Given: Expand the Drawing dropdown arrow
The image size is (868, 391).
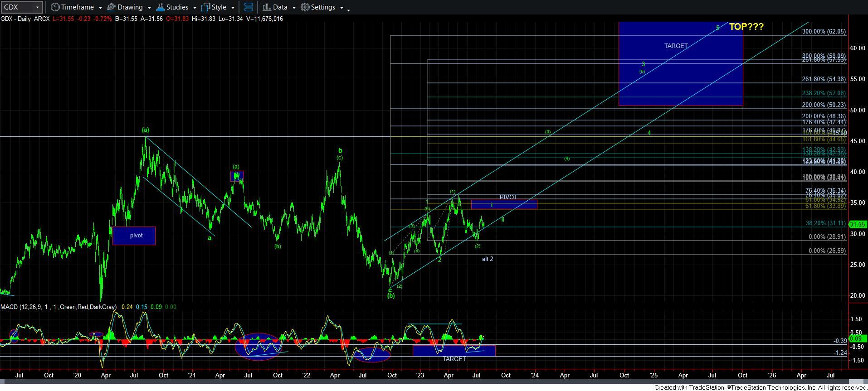Looking at the screenshot, I should pyautogui.click(x=149, y=8).
